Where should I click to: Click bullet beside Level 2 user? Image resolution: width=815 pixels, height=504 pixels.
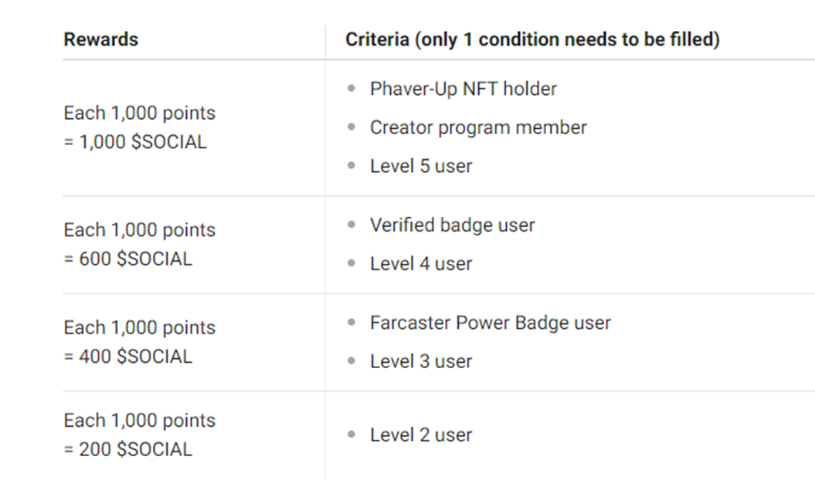coord(351,435)
